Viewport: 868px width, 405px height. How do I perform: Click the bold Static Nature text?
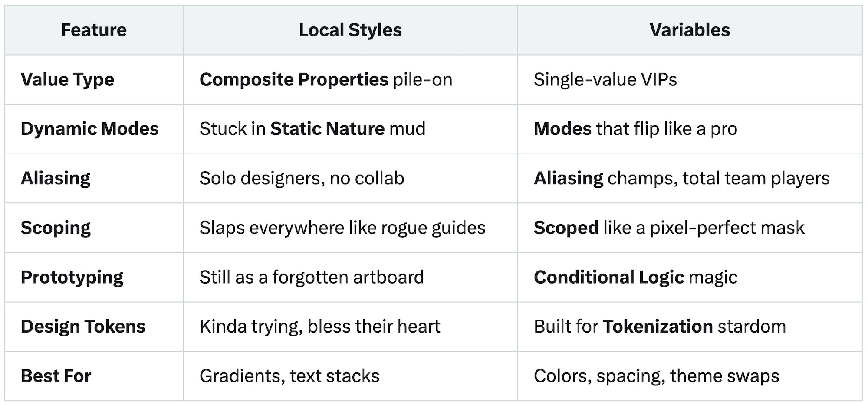point(327,129)
